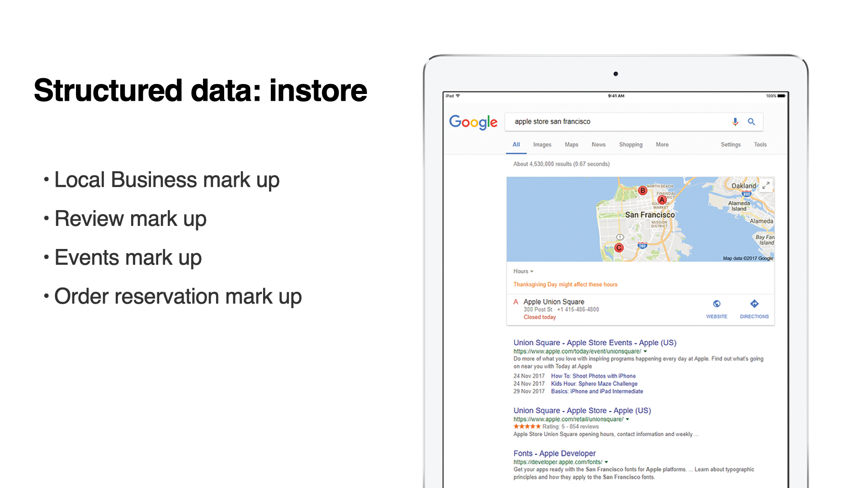
Task: Expand the Hours dropdown
Action: (x=524, y=272)
